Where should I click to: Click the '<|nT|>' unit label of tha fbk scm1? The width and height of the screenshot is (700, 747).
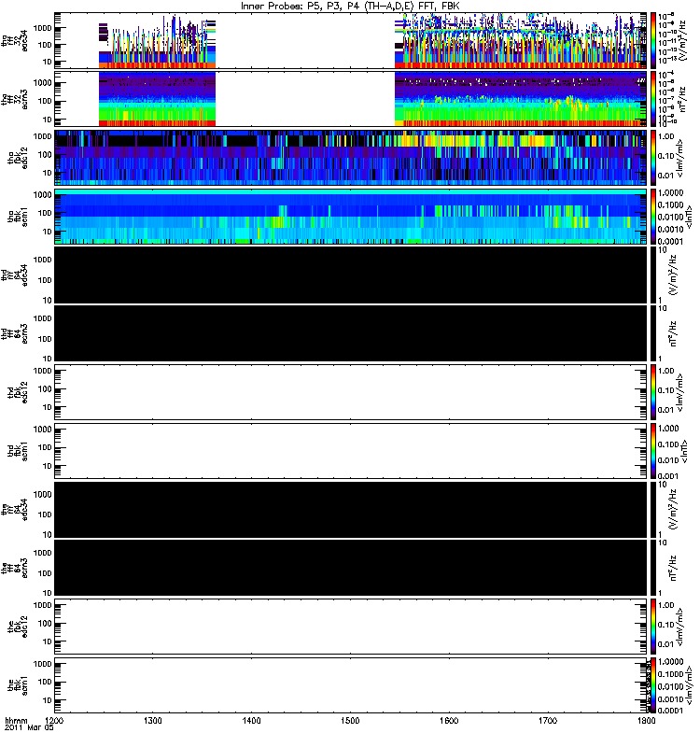[690, 217]
